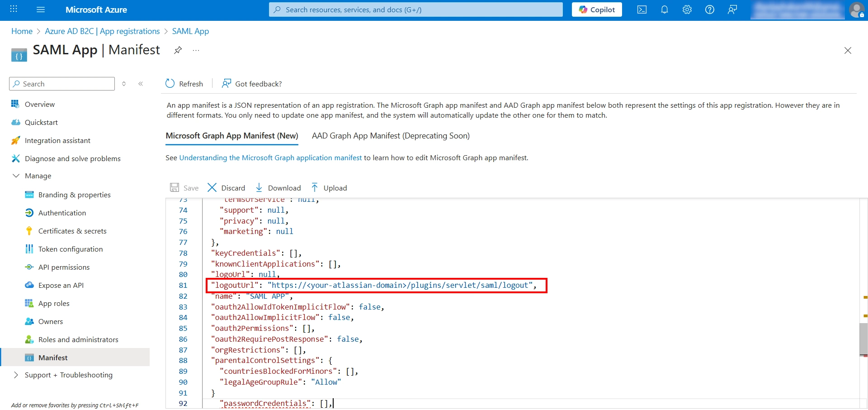Click the Help question mark icon
This screenshot has width=868, height=410.
[x=709, y=10]
